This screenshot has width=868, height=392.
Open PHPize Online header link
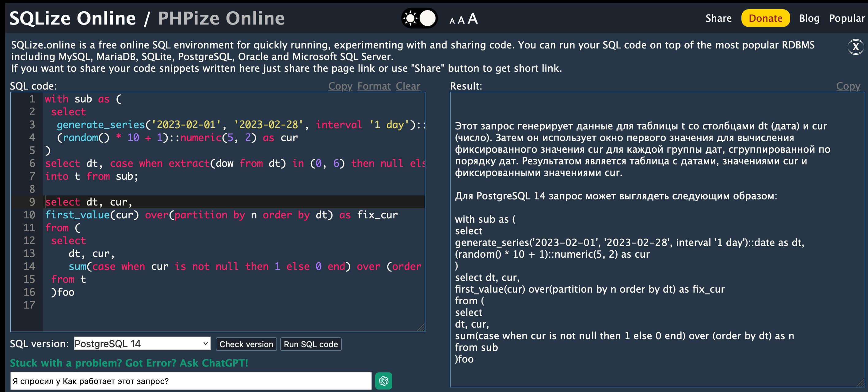point(221,18)
